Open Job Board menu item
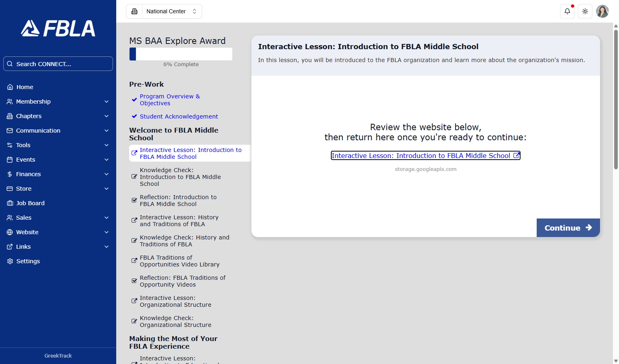Screen dimensions: 619x364 58,203
